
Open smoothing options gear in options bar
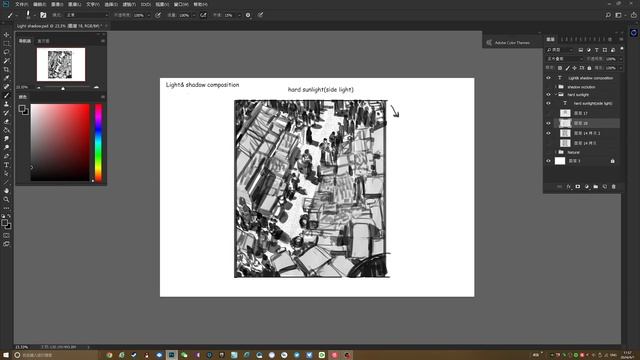248,15
